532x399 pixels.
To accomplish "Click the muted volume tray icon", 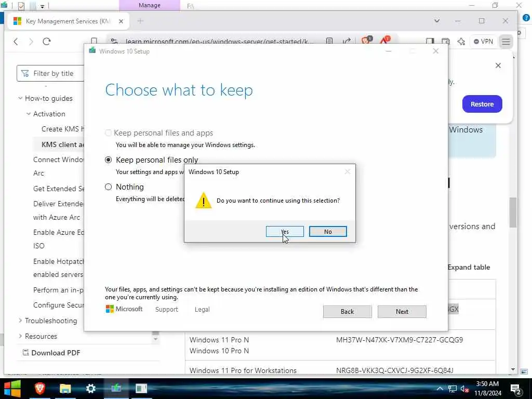I will click(464, 389).
